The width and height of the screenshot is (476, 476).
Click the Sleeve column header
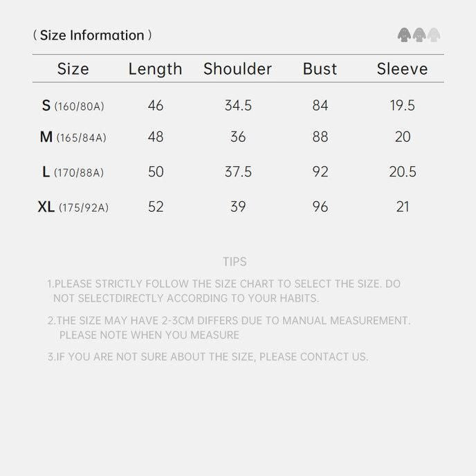402,69
